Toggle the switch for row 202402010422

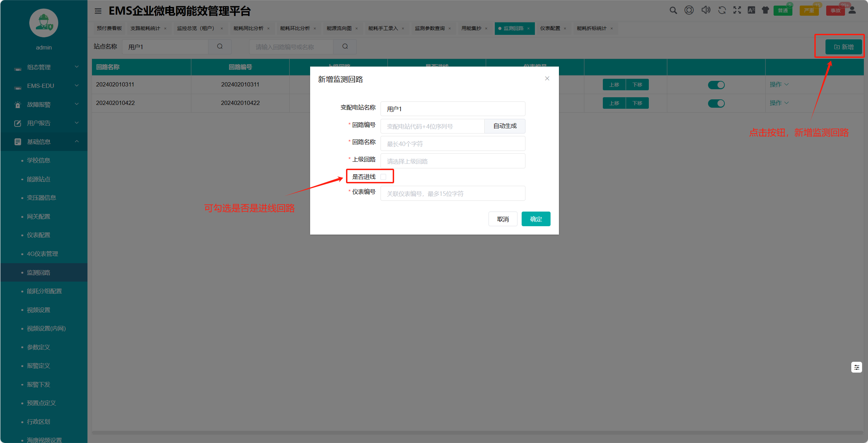(716, 103)
